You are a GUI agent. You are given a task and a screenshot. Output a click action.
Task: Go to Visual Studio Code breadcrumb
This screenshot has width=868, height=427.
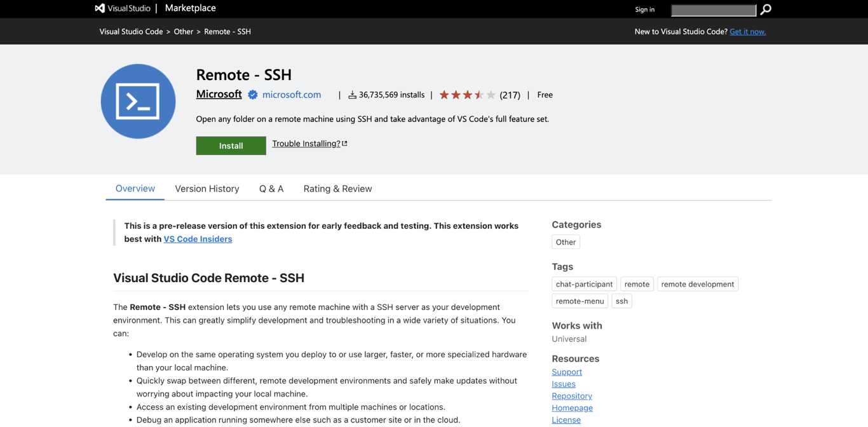click(x=131, y=31)
